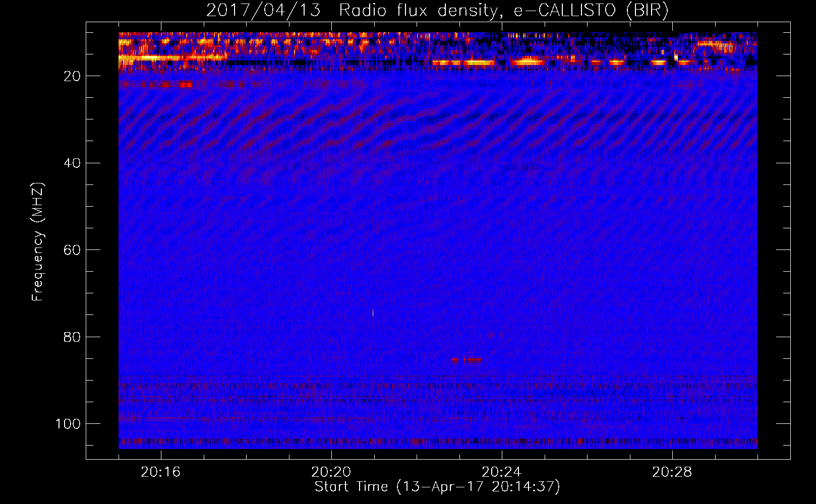Click the '100' frequency tick label
Viewport: 816px width, 504px height.
[68, 424]
